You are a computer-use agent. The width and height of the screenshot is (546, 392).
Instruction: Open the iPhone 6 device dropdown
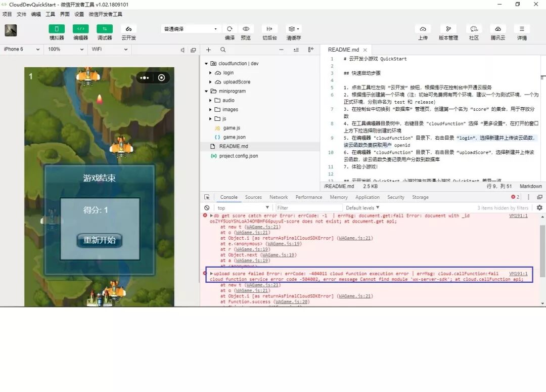pyautogui.click(x=22, y=50)
